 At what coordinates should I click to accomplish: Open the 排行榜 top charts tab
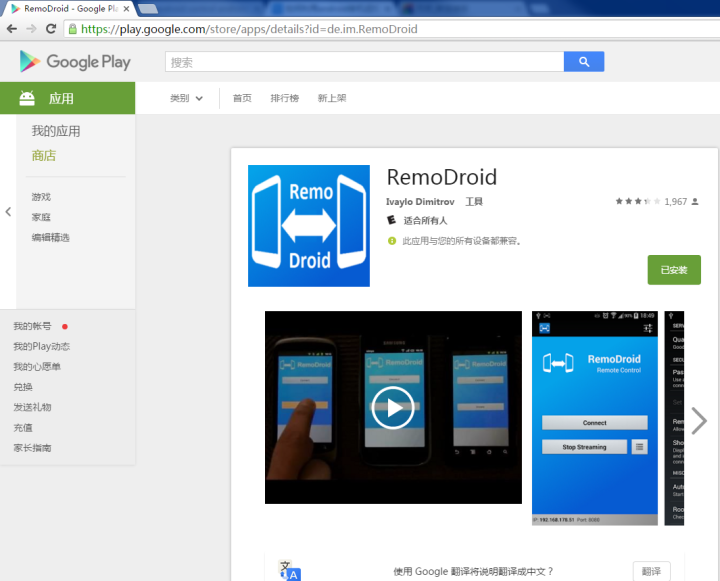285,98
